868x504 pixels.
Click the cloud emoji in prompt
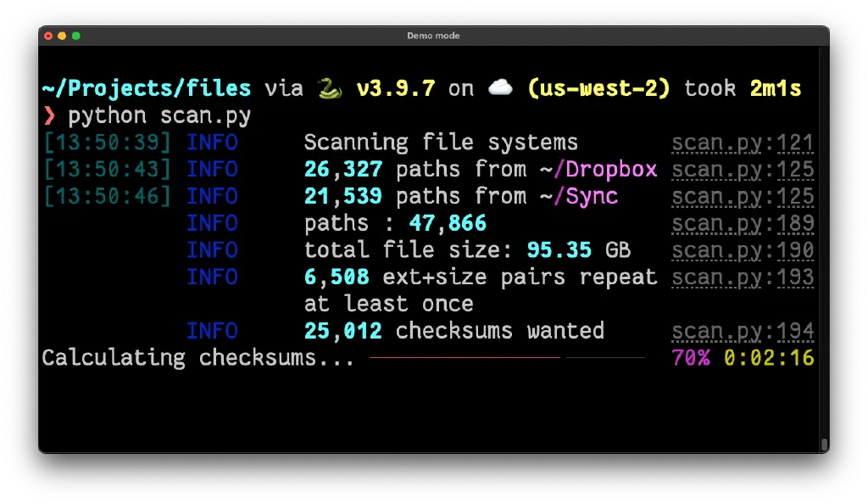(500, 87)
